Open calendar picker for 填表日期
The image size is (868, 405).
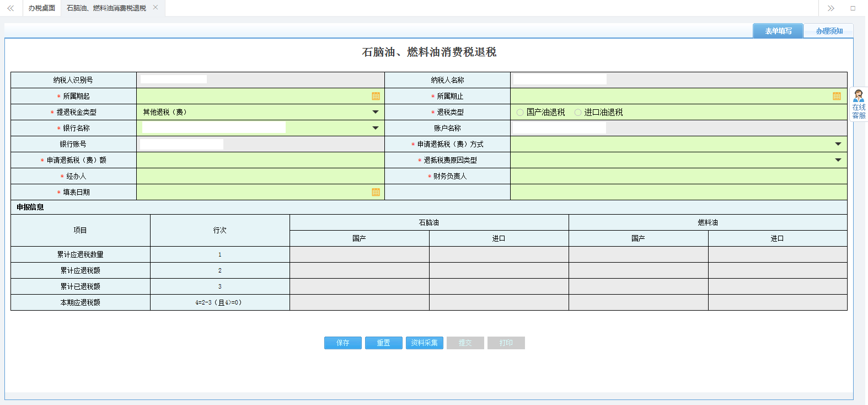(x=376, y=192)
